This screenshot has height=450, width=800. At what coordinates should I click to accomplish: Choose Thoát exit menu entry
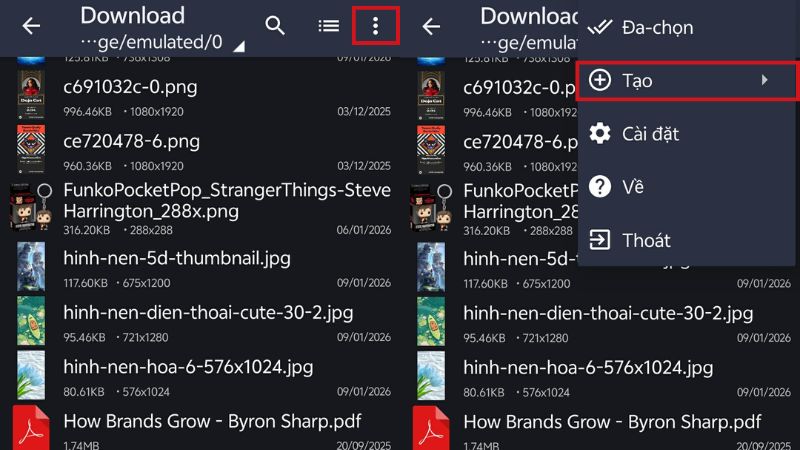[687, 240]
